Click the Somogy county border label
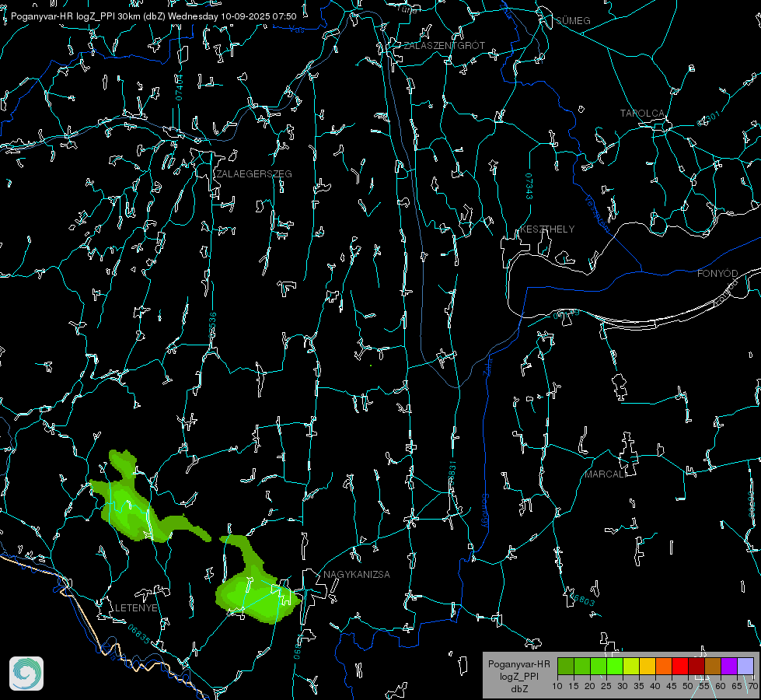Screen dimensions: 761x700 [485, 511]
